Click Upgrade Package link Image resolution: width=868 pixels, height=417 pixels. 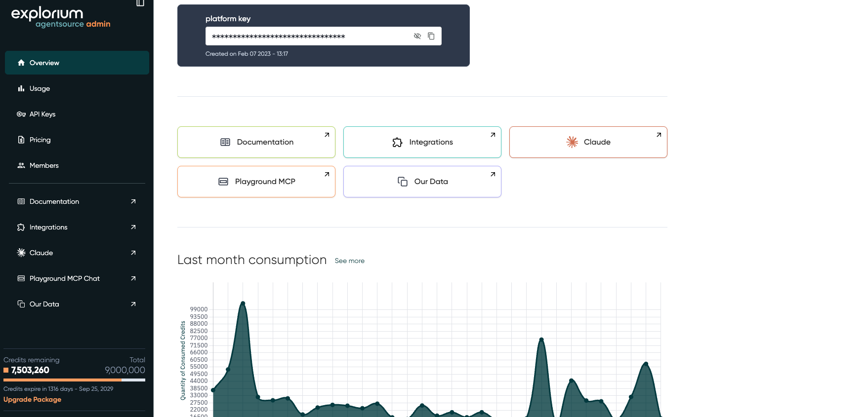coord(32,400)
